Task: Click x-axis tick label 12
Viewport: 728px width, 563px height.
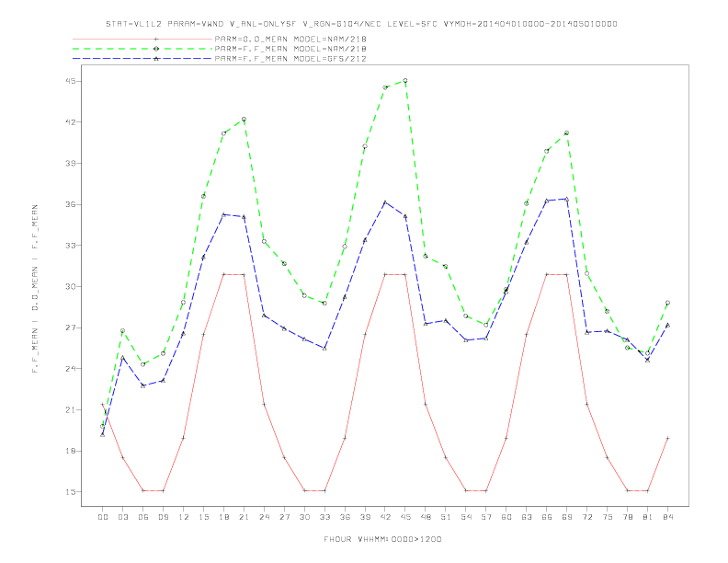Action: point(184,517)
